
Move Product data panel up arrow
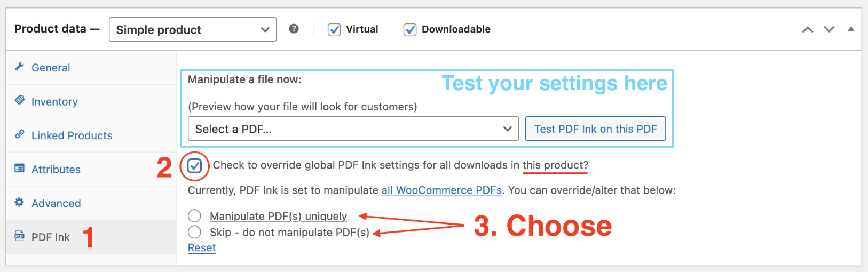tap(808, 29)
